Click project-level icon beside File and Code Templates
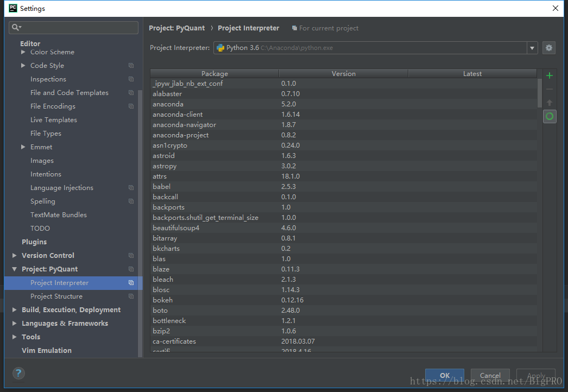 [131, 93]
